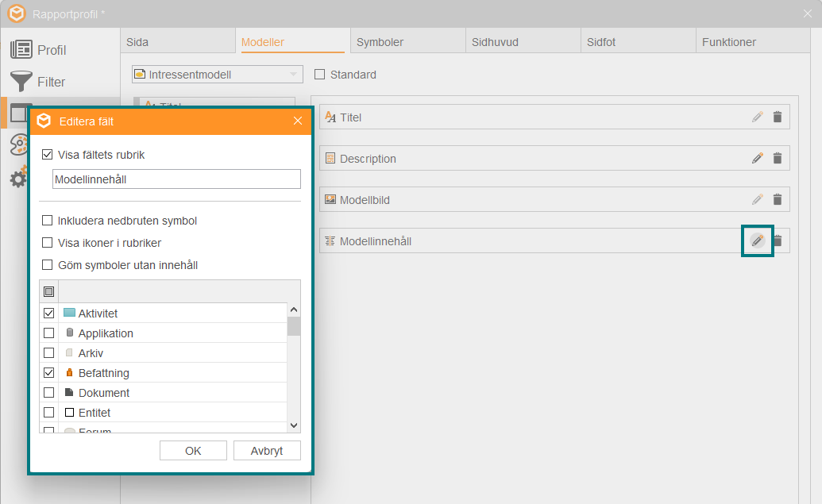Viewport: 822px width, 504px height.
Task: Click the Befattning symbol icon
Action: [69, 372]
